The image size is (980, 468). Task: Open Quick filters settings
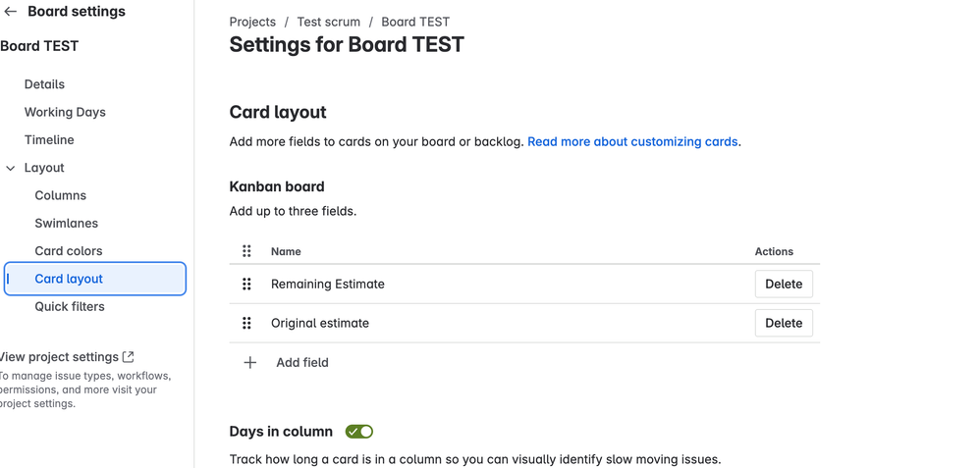70,306
